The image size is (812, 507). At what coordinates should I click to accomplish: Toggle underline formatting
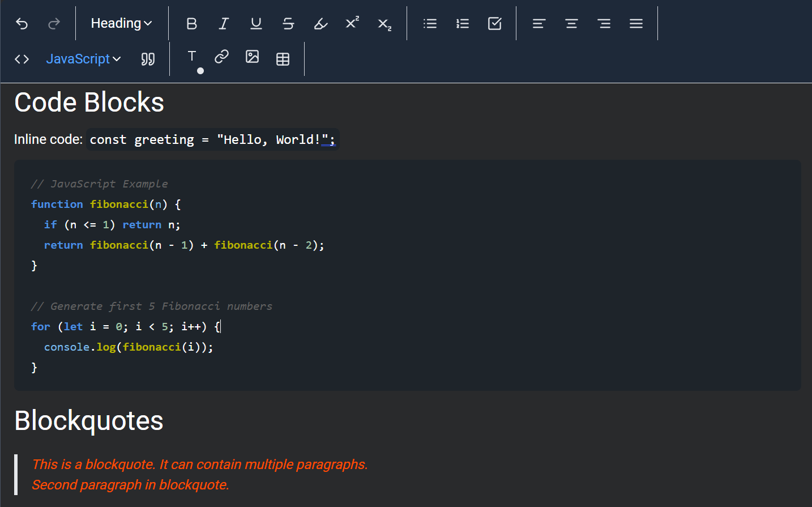[256, 23]
